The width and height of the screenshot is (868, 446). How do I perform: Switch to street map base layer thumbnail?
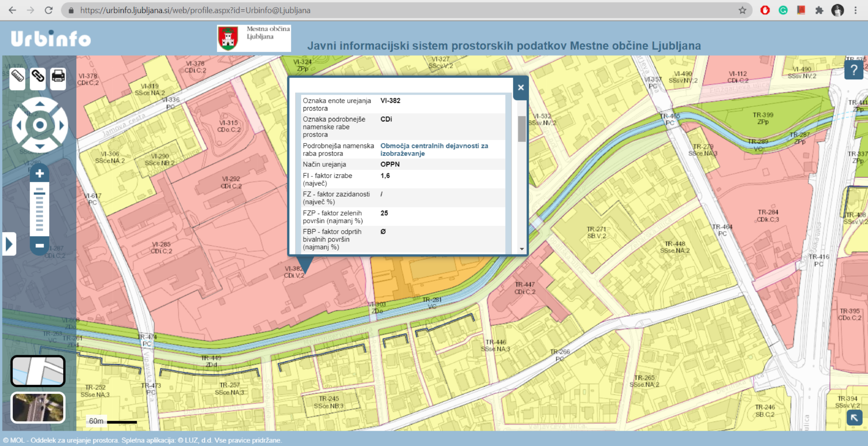click(x=38, y=371)
